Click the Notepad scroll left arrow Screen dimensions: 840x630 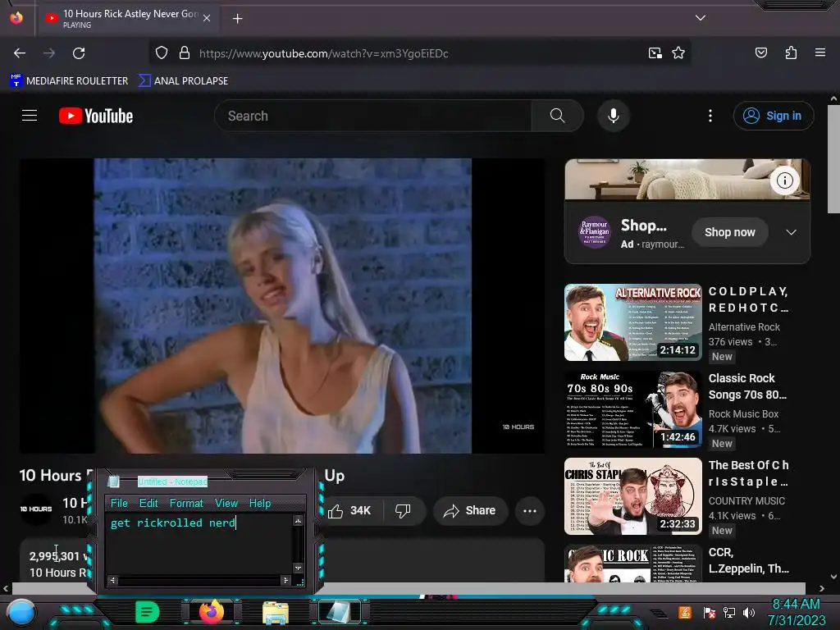coord(112,580)
